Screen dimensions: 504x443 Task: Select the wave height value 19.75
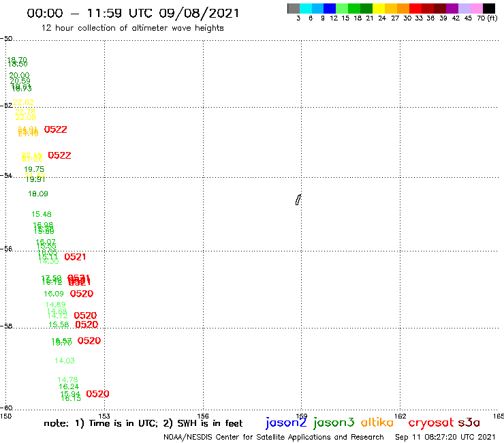pyautogui.click(x=34, y=169)
